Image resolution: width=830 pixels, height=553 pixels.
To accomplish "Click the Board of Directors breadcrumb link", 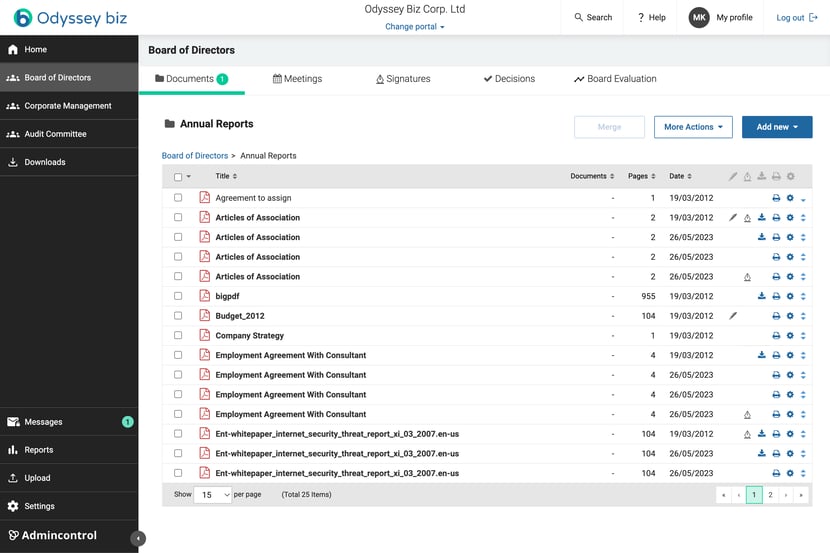I will [195, 156].
